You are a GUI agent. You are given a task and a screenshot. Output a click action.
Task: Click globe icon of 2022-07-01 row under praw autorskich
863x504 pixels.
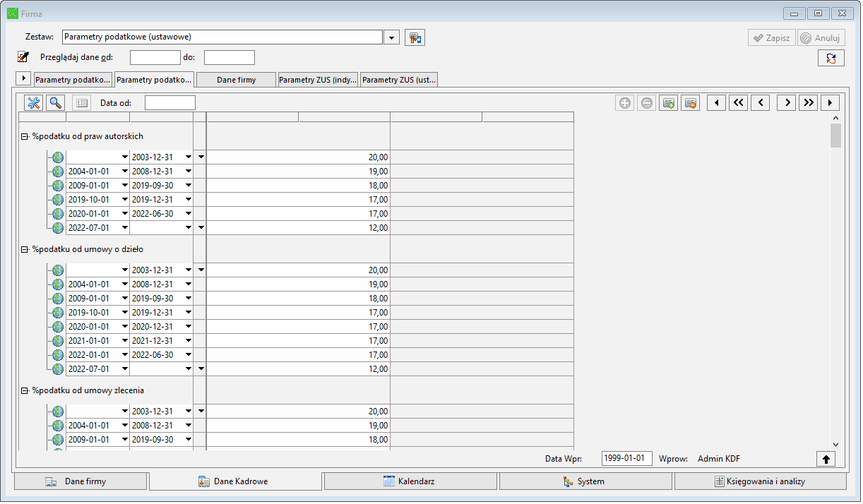pos(58,228)
